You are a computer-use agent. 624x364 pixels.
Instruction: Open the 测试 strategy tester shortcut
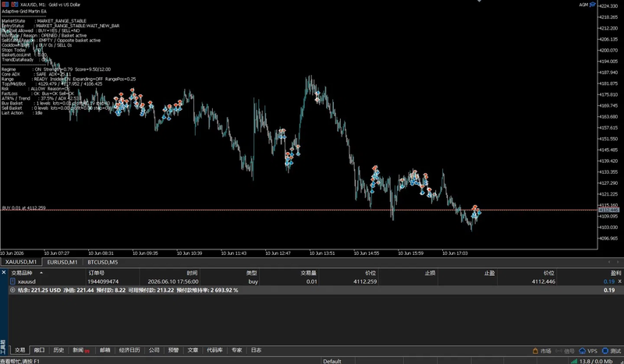[x=612, y=351]
